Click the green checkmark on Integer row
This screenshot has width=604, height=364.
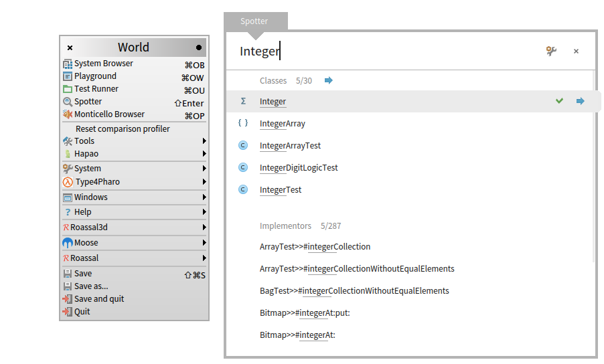pos(559,101)
